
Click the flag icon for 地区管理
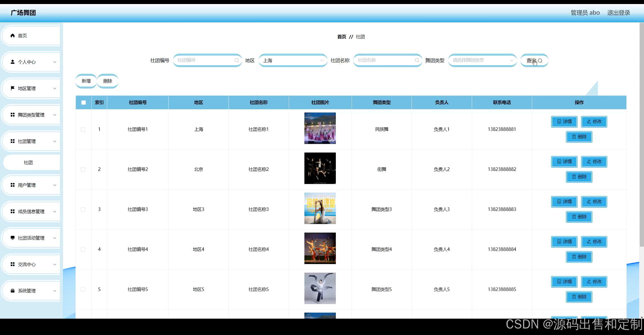click(13, 88)
